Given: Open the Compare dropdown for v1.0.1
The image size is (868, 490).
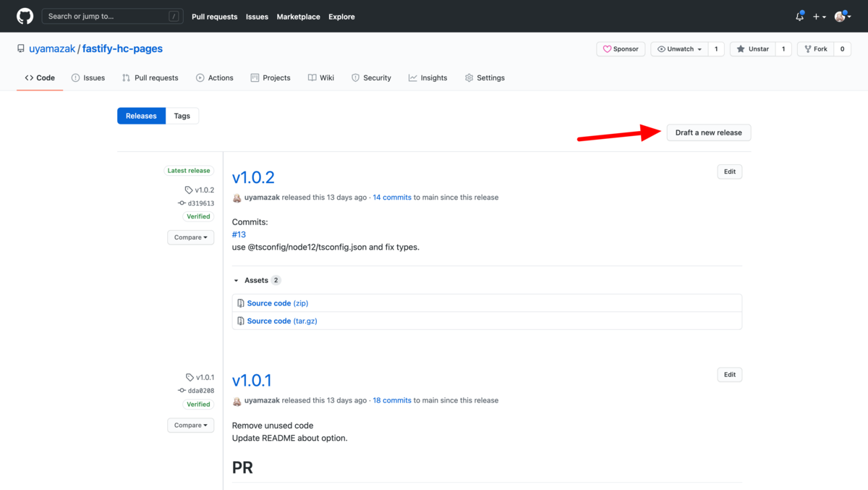Looking at the screenshot, I should (x=191, y=426).
